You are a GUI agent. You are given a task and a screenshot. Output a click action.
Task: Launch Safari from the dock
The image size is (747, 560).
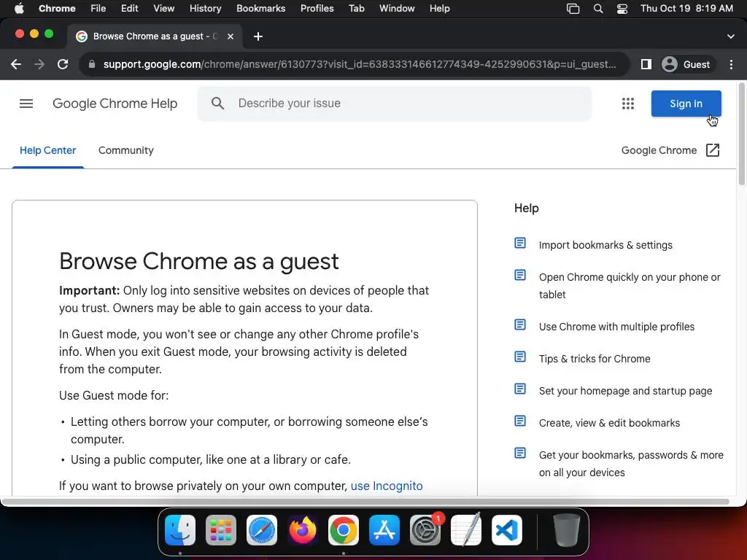click(262, 530)
